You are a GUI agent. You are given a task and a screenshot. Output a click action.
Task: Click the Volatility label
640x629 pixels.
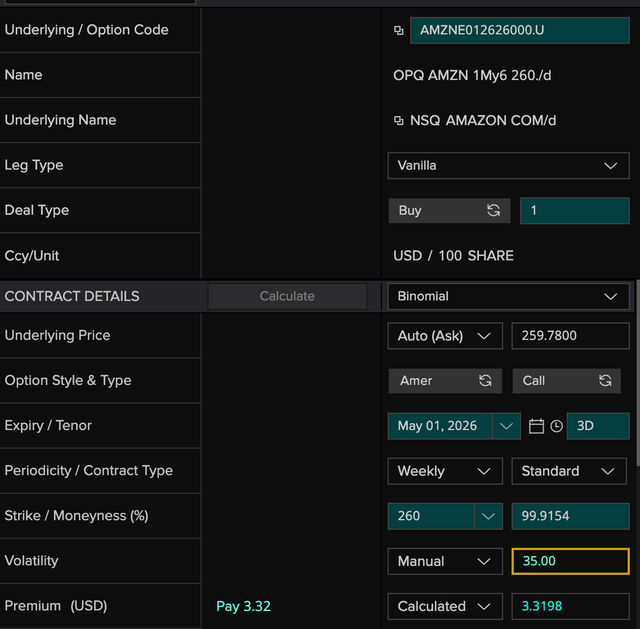point(31,561)
